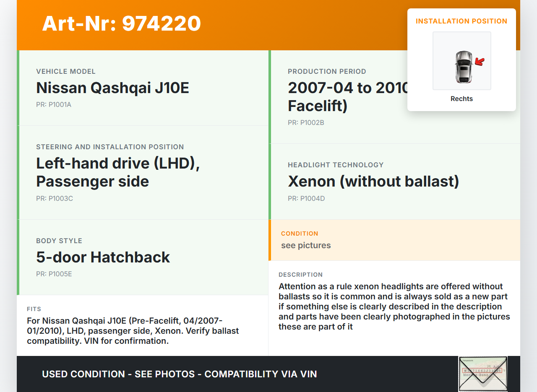Select the Art-Nr: 974220 heading

pyautogui.click(x=122, y=23)
